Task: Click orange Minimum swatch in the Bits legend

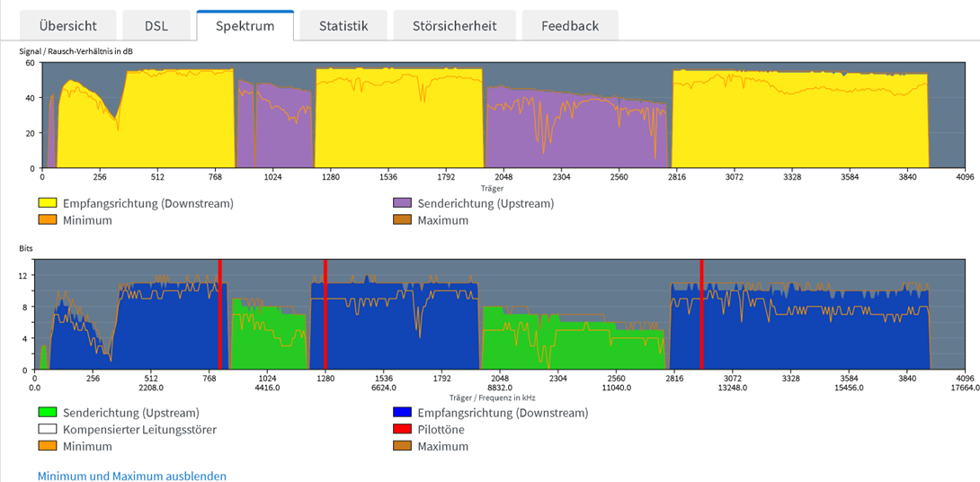Action: pos(47,446)
